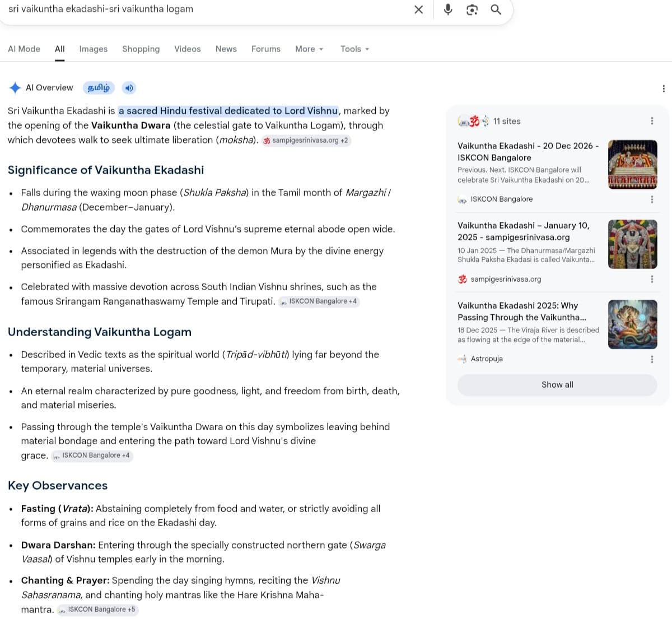Open three-dot menu for ISKCON Bangalore result
672x628 pixels.
tap(652, 199)
